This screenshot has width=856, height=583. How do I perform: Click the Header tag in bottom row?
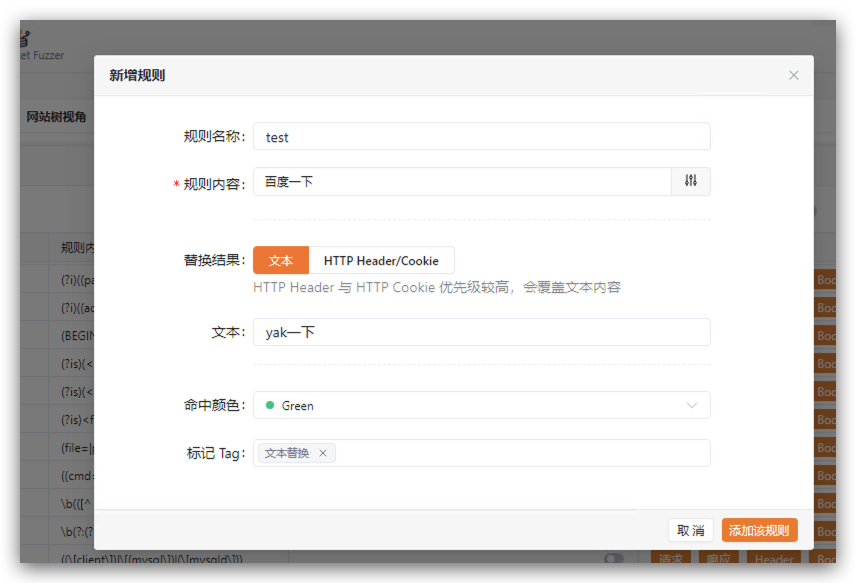pyautogui.click(x=775, y=560)
